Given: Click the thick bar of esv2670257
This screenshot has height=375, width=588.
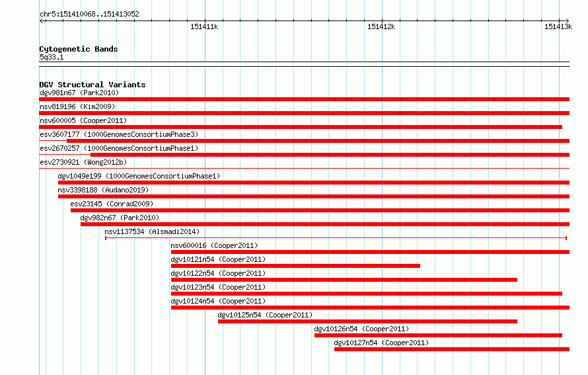Looking at the screenshot, I should tap(330, 155).
